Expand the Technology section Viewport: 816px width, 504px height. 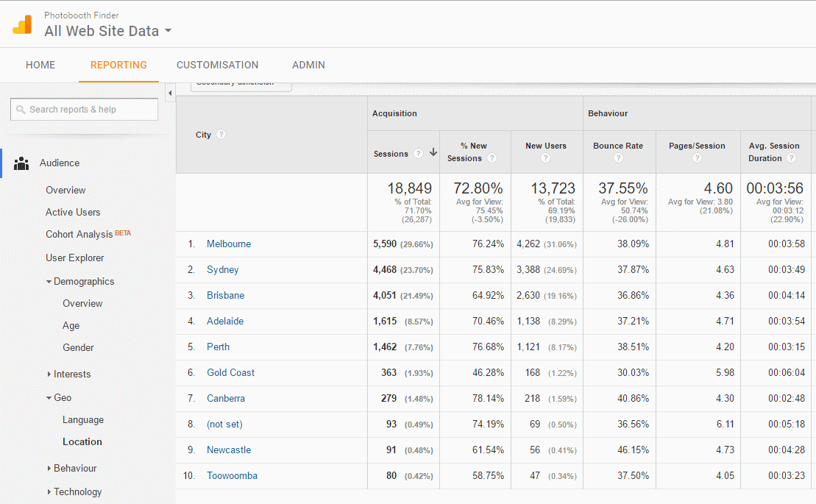point(49,491)
